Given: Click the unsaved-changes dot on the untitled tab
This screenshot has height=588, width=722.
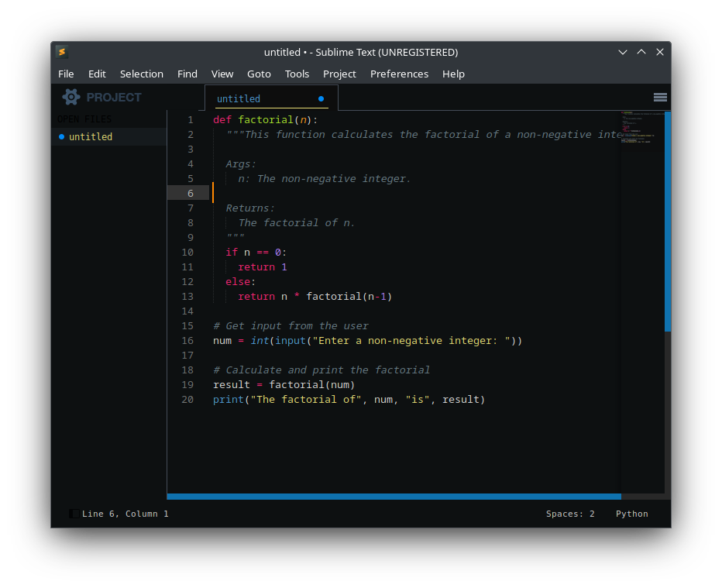Looking at the screenshot, I should pos(321,99).
